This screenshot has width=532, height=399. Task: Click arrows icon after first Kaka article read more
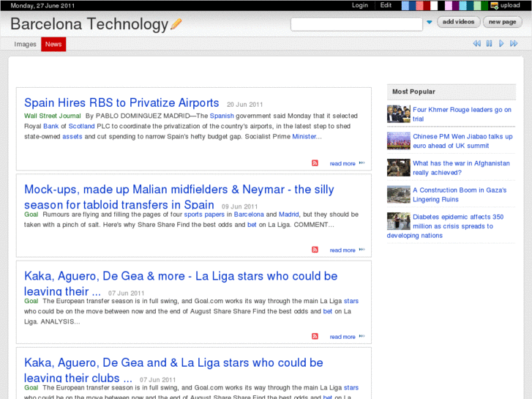(361, 336)
